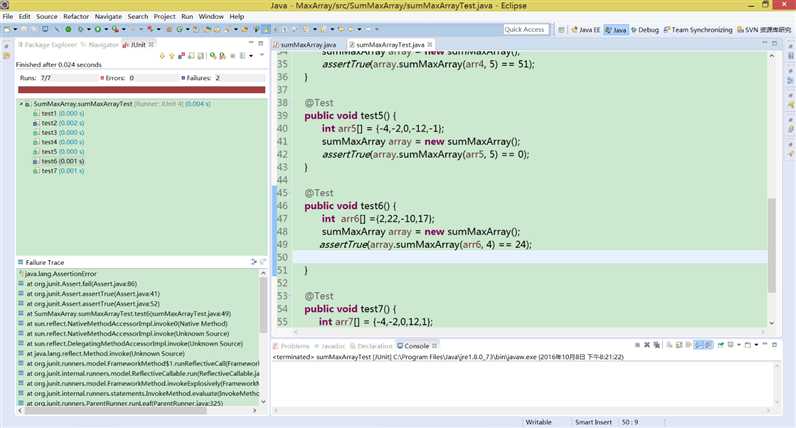Screen dimensions: 796x428
Task: Click Console Remove All Terminated Launches icon
Action: (656, 345)
